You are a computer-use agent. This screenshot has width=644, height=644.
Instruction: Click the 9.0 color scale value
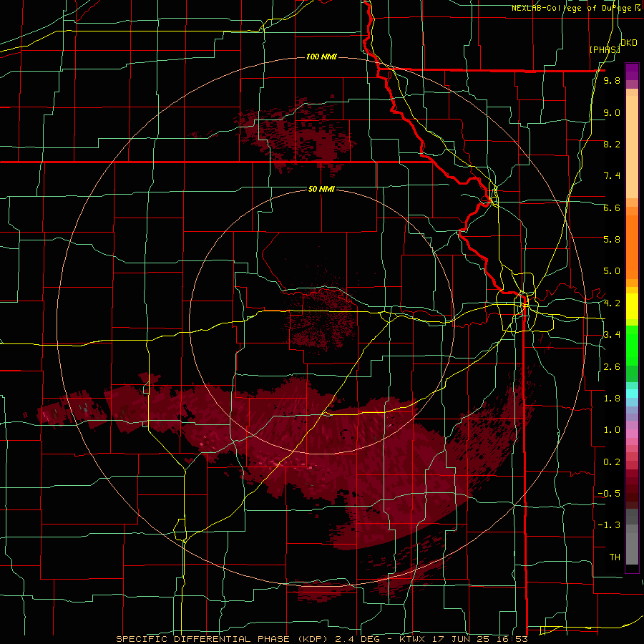(x=612, y=112)
